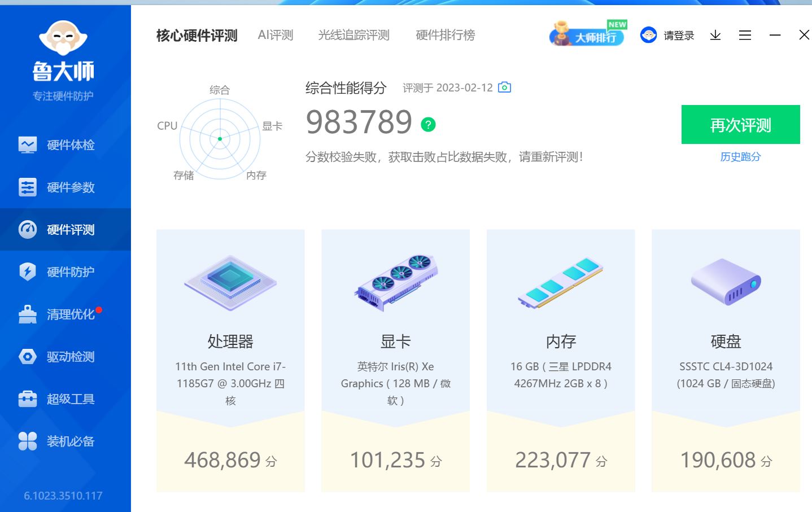Click the overall score 983789
The image size is (812, 512).
pos(359,122)
